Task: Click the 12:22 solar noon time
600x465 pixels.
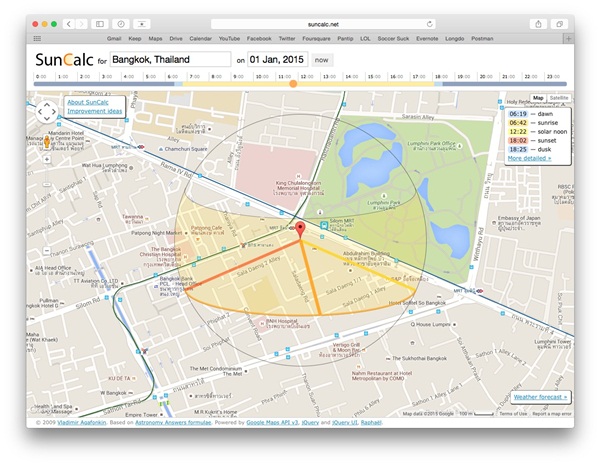Action: click(x=518, y=131)
